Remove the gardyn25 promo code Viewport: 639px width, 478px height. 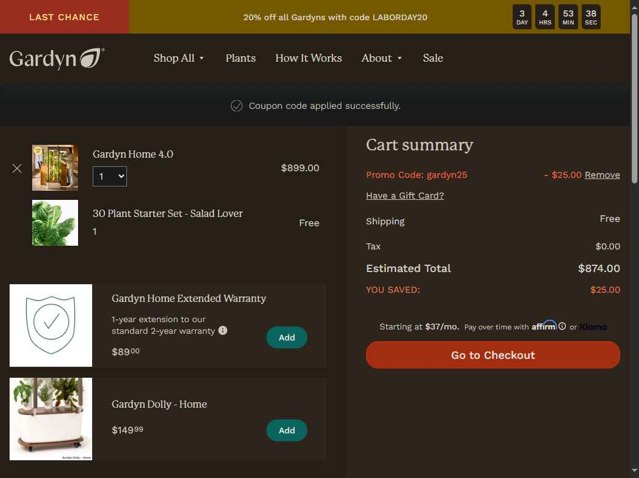point(602,175)
